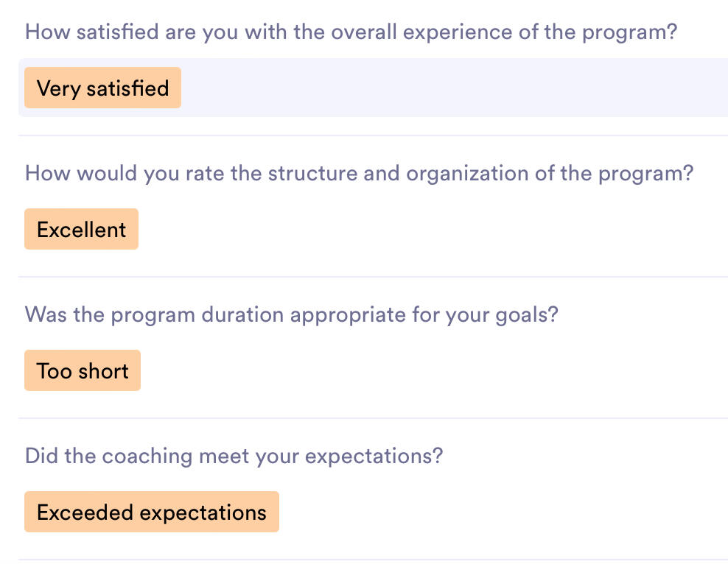Click the overall experience satisfaction question

(351, 32)
